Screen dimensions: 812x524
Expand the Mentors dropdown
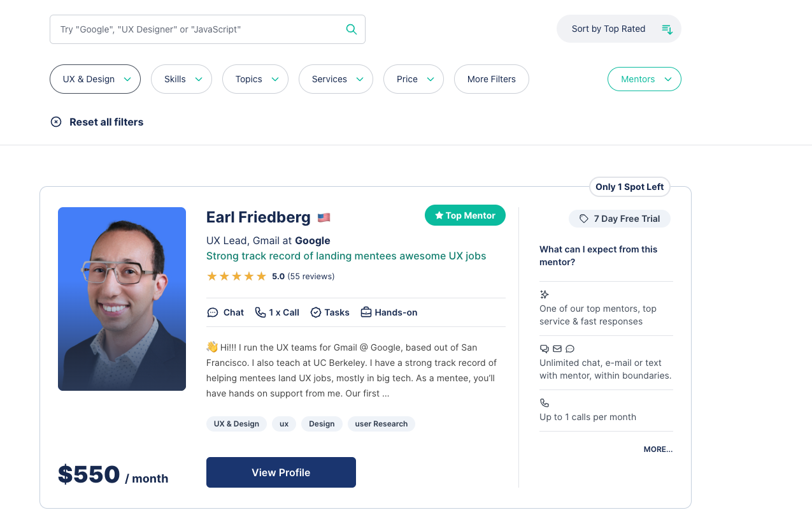click(x=644, y=79)
